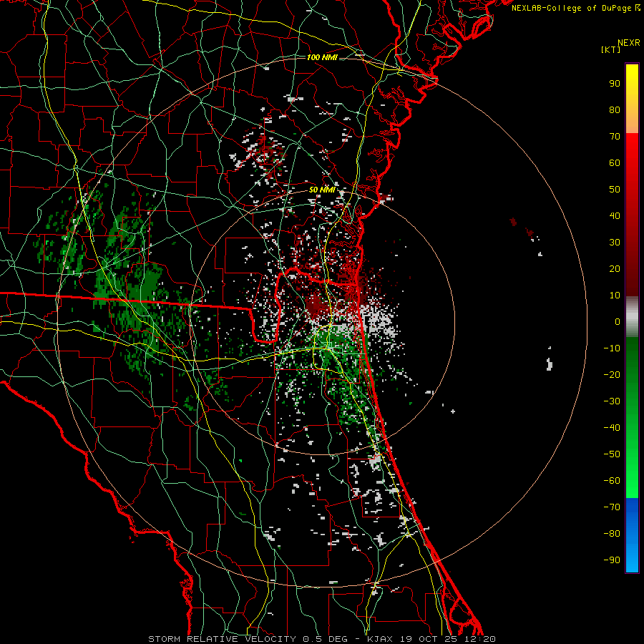Click the 60 knot value on the color scale
Image resolution: width=644 pixels, height=644 pixels.
pos(615,162)
